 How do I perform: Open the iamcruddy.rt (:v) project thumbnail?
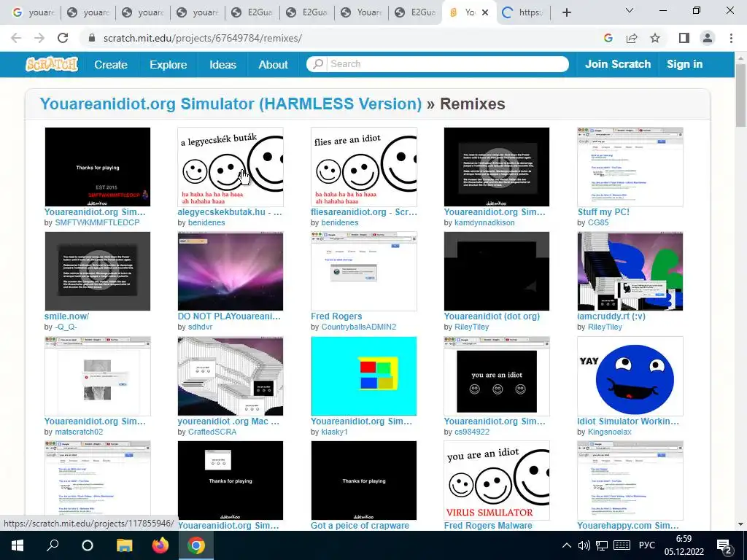tap(630, 271)
